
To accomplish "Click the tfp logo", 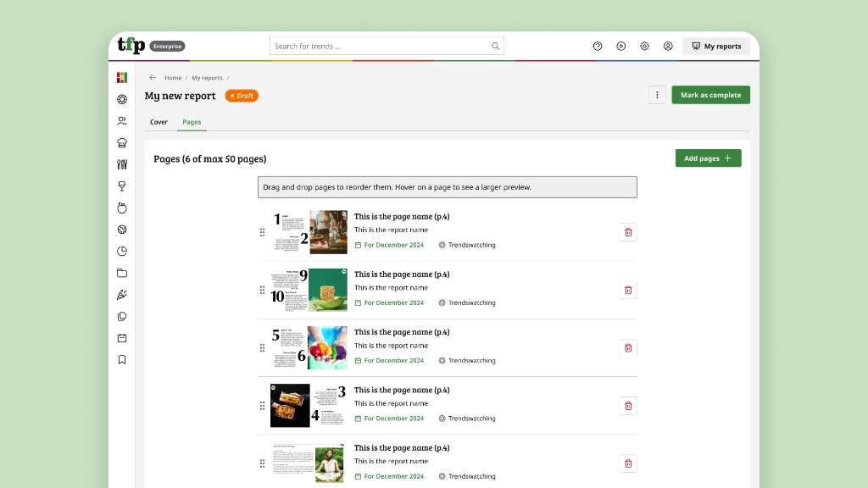I will click(x=131, y=46).
